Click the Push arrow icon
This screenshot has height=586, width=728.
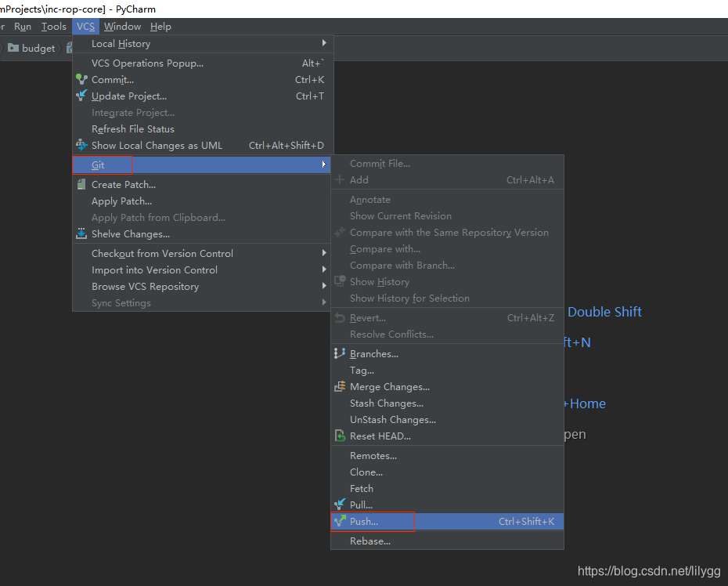point(340,521)
